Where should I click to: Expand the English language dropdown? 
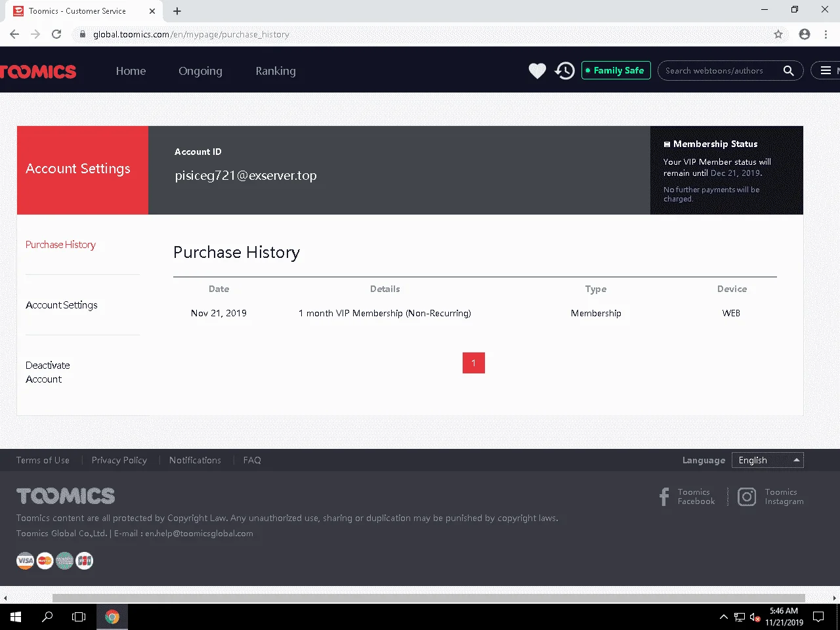point(768,460)
